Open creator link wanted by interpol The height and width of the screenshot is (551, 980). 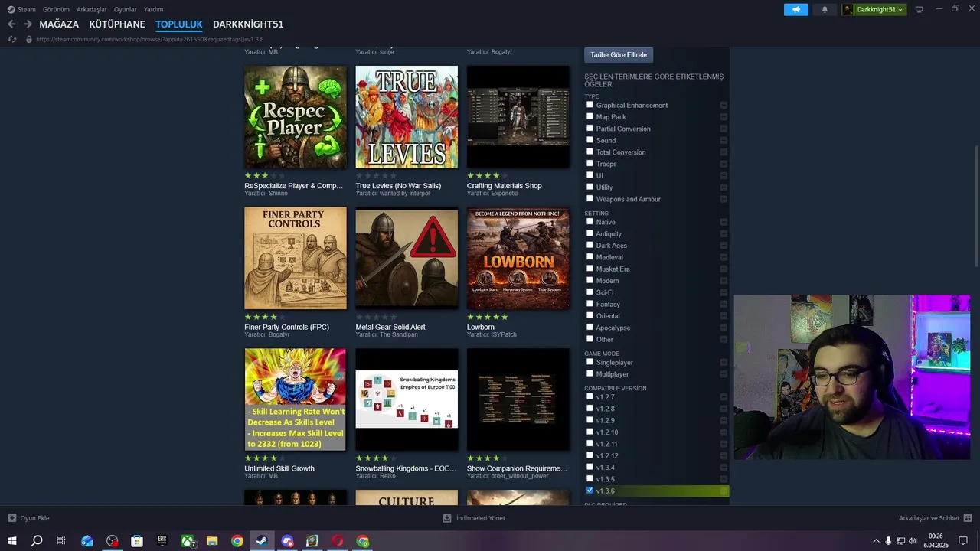[405, 194]
